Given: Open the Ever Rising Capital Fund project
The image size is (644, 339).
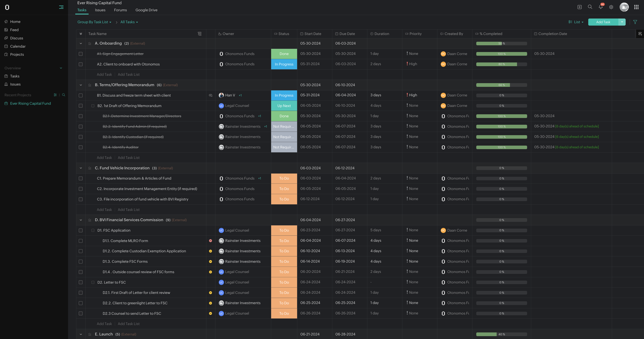Looking at the screenshot, I should (30, 103).
